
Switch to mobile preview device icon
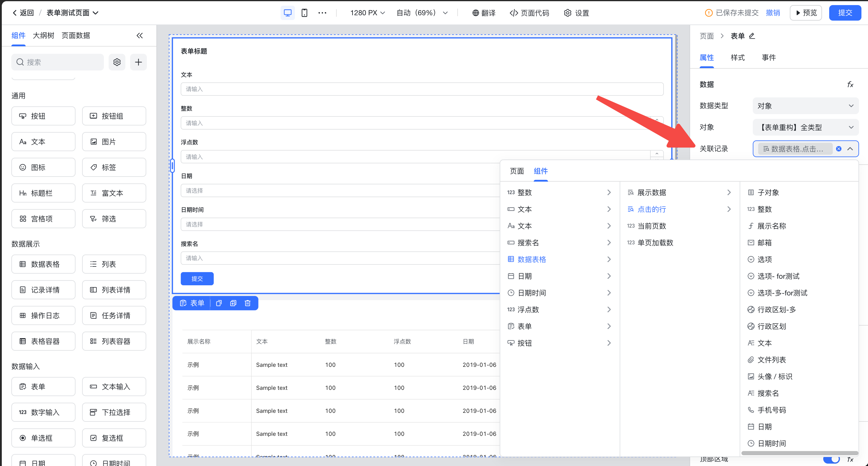[304, 13]
